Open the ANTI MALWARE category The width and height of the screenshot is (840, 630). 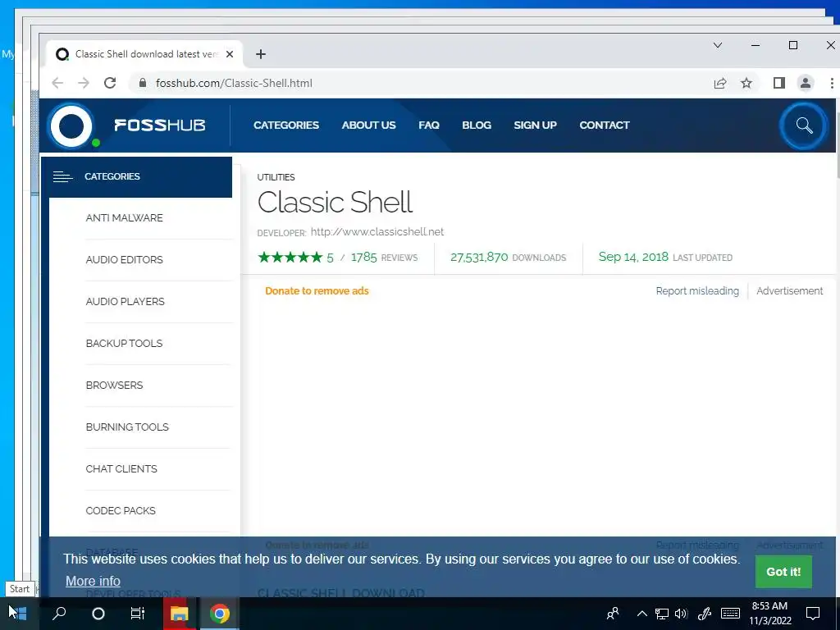tap(125, 218)
